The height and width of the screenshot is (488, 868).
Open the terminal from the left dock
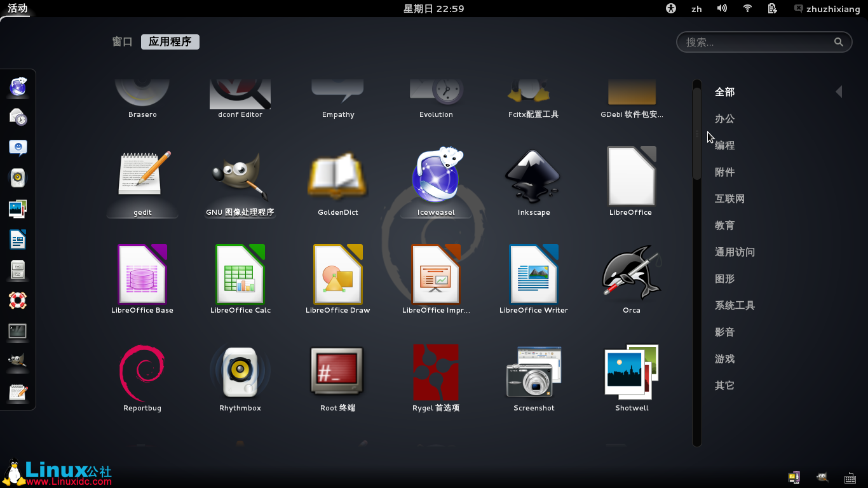click(17, 332)
